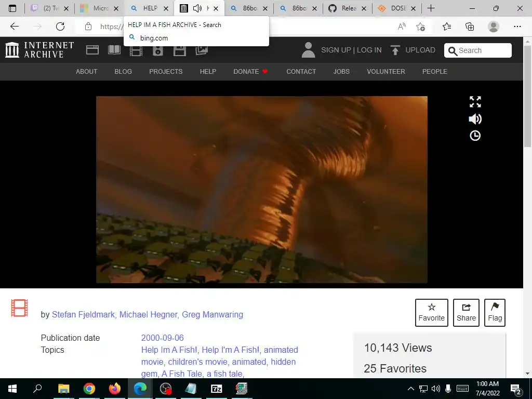Open the HELP menu item
The height and width of the screenshot is (399, 532).
click(x=208, y=72)
